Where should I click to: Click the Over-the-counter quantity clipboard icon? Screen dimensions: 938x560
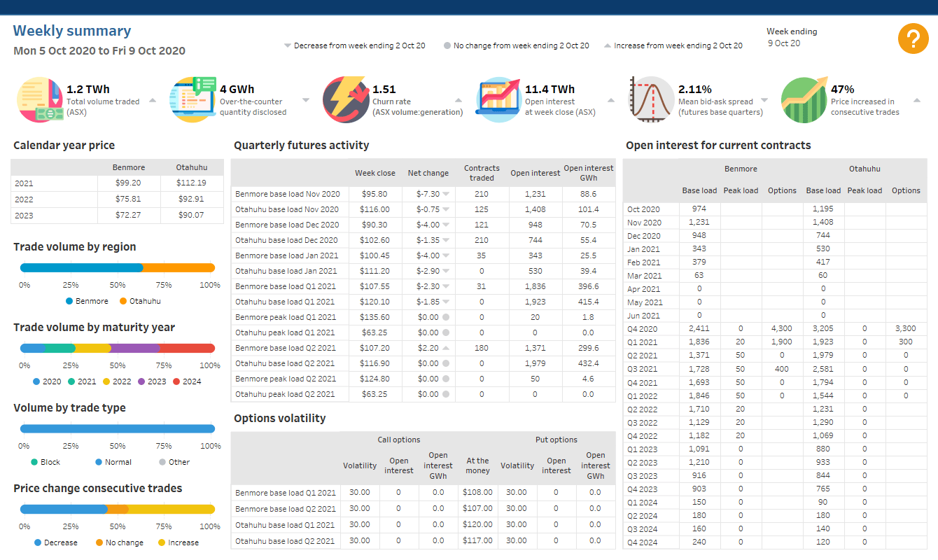point(192,99)
